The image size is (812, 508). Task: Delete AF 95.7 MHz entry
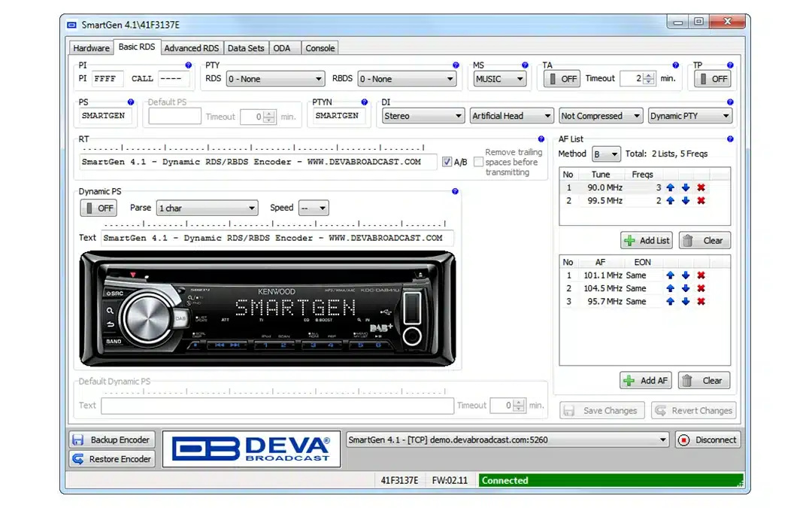[701, 301]
